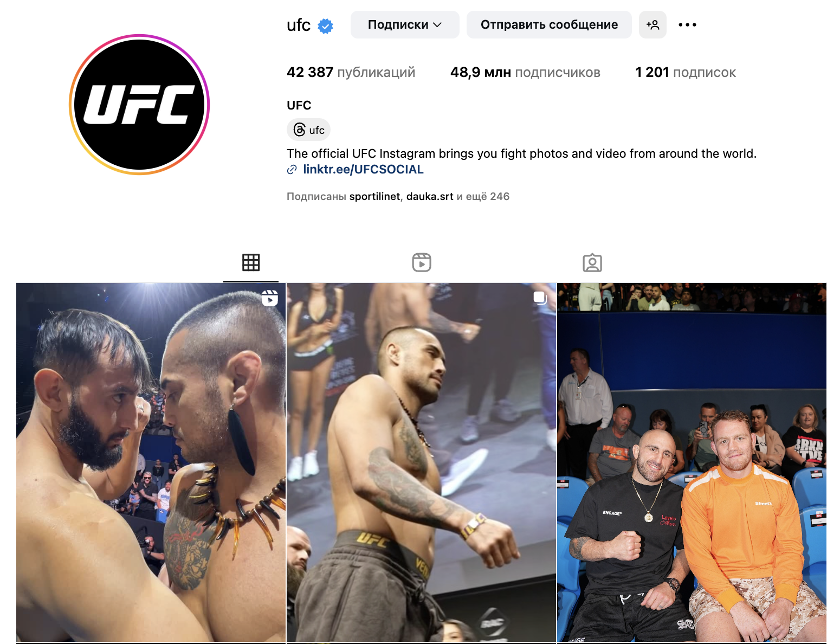The width and height of the screenshot is (840, 644).
Task: Switch to the tagged photos tab
Action: 592,263
